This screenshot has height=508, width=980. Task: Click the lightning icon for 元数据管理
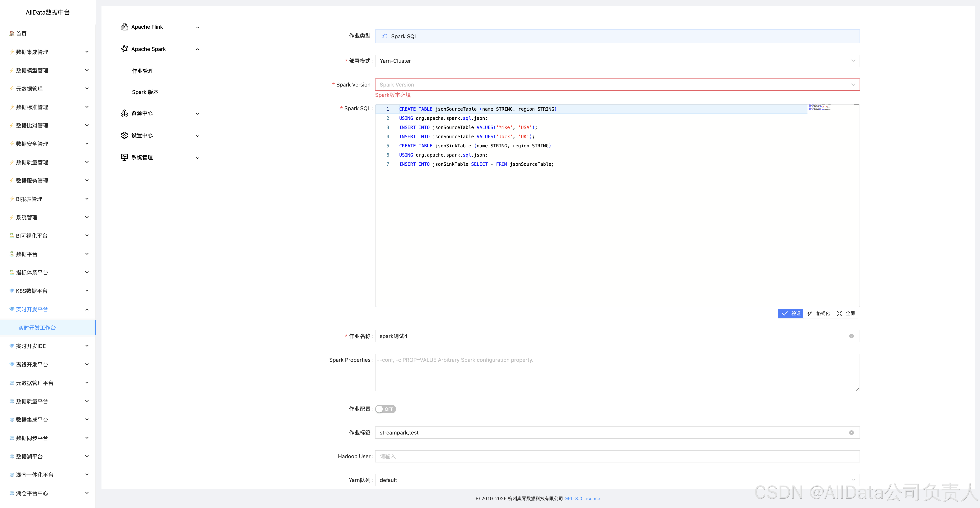[x=12, y=89]
